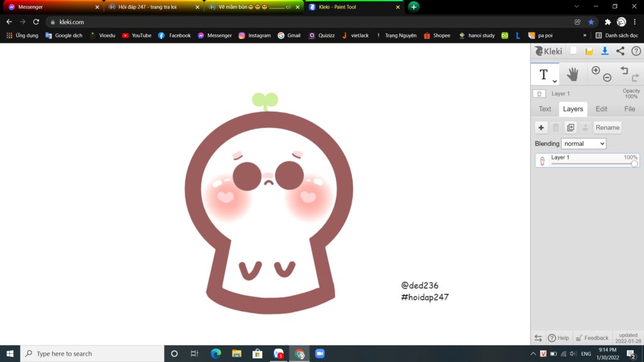This screenshot has width=644, height=362.
Task: Open the Shopee bookmark
Action: coord(437,35)
